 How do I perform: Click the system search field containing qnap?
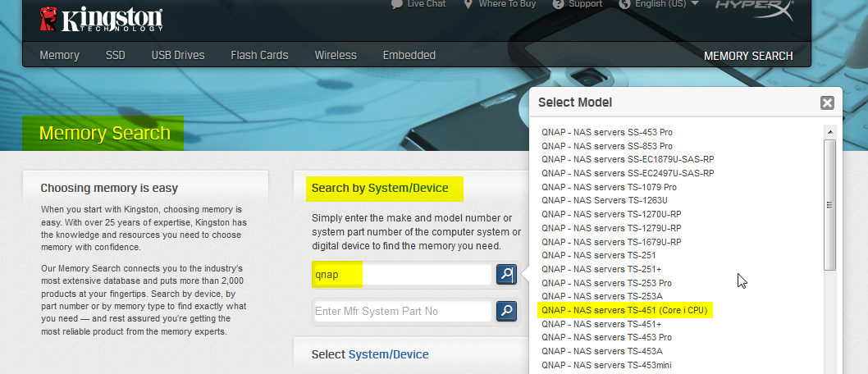pos(402,274)
